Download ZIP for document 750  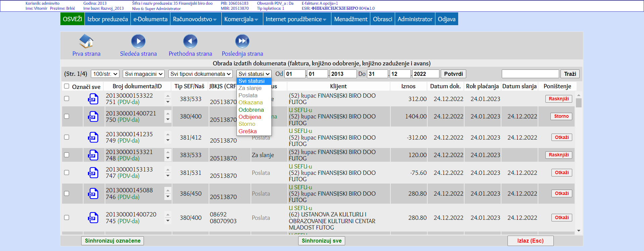[x=93, y=116]
